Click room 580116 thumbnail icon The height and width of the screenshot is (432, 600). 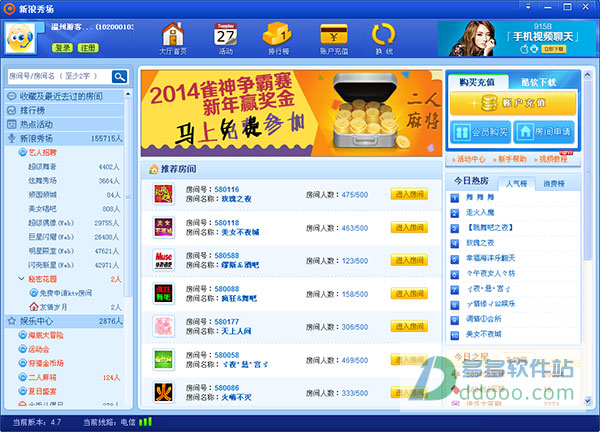tap(164, 194)
